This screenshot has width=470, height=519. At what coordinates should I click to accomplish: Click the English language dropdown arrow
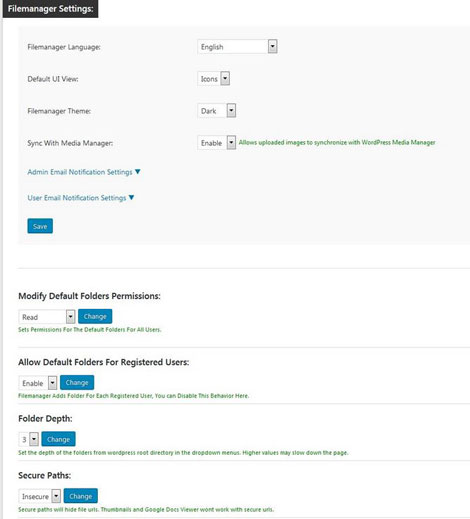point(272,47)
